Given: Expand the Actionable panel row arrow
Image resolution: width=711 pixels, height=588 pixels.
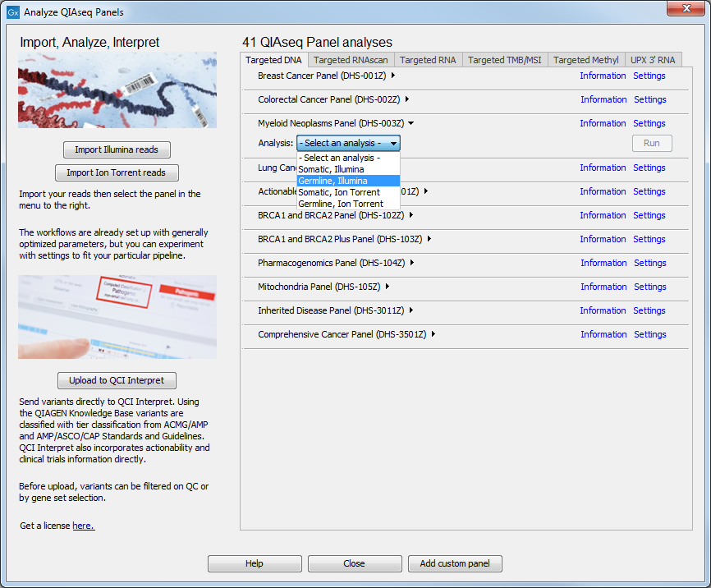Looking at the screenshot, I should coord(426,191).
